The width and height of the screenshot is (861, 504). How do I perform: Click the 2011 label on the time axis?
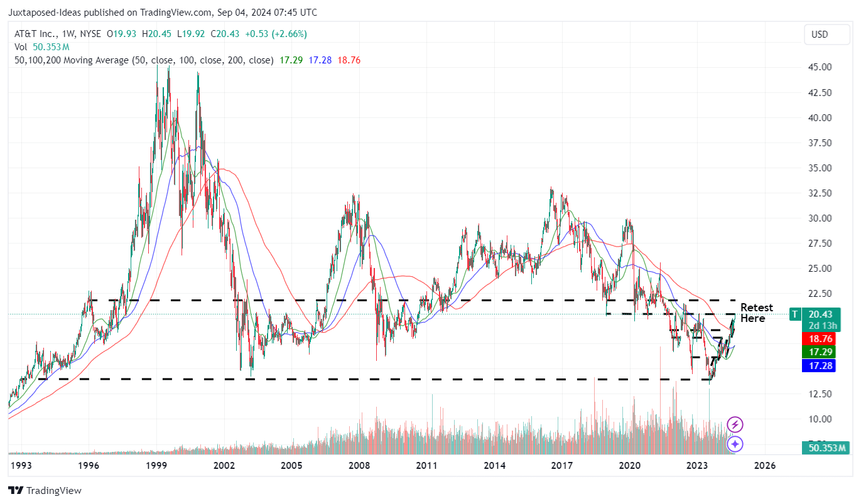[427, 466]
